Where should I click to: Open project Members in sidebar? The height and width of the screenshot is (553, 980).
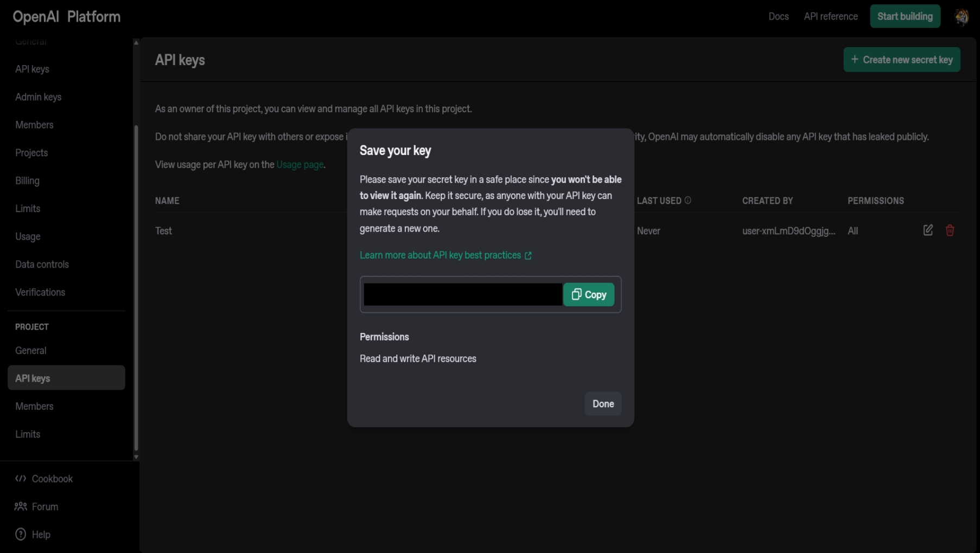[x=34, y=406]
